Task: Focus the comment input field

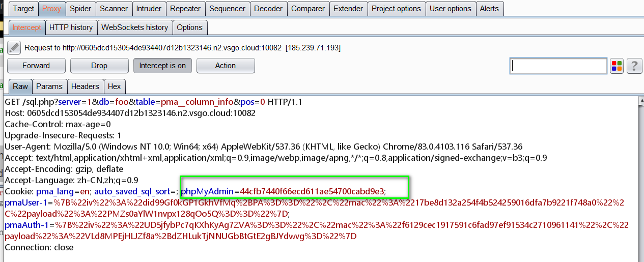Action: point(558,66)
